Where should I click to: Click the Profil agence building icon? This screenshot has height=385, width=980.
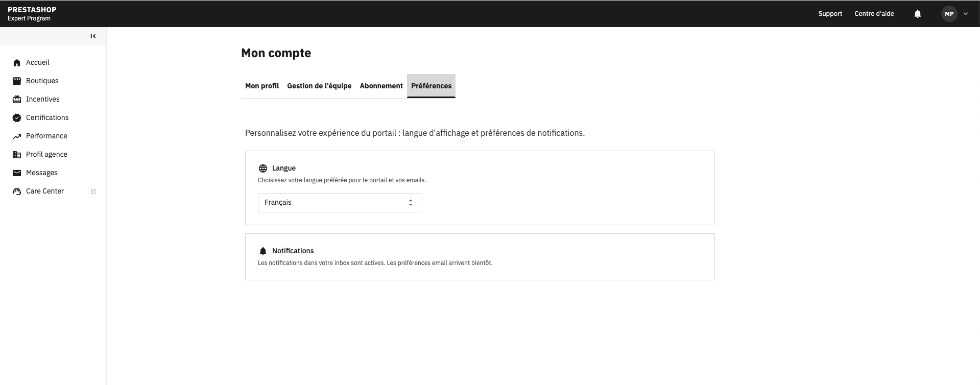point(17,155)
